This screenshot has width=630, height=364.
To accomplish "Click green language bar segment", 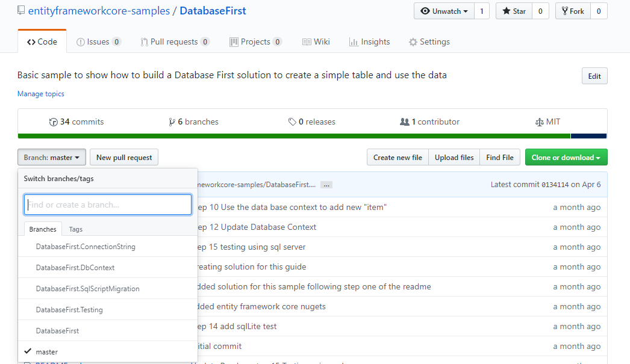I will click(x=294, y=136).
